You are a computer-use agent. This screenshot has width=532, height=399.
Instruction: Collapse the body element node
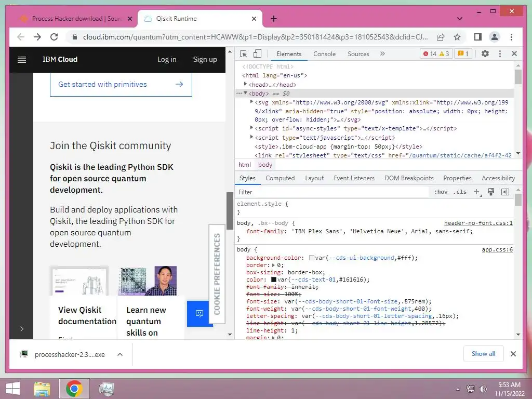click(245, 94)
